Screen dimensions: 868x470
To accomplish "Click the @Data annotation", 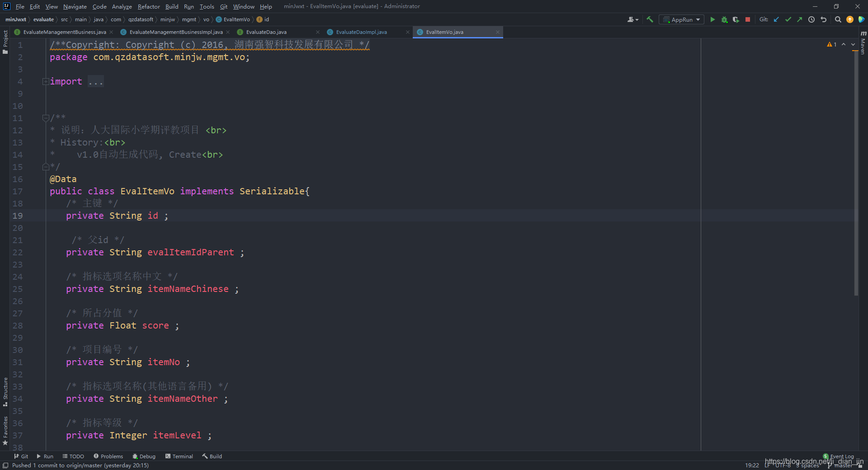I will coord(63,179).
